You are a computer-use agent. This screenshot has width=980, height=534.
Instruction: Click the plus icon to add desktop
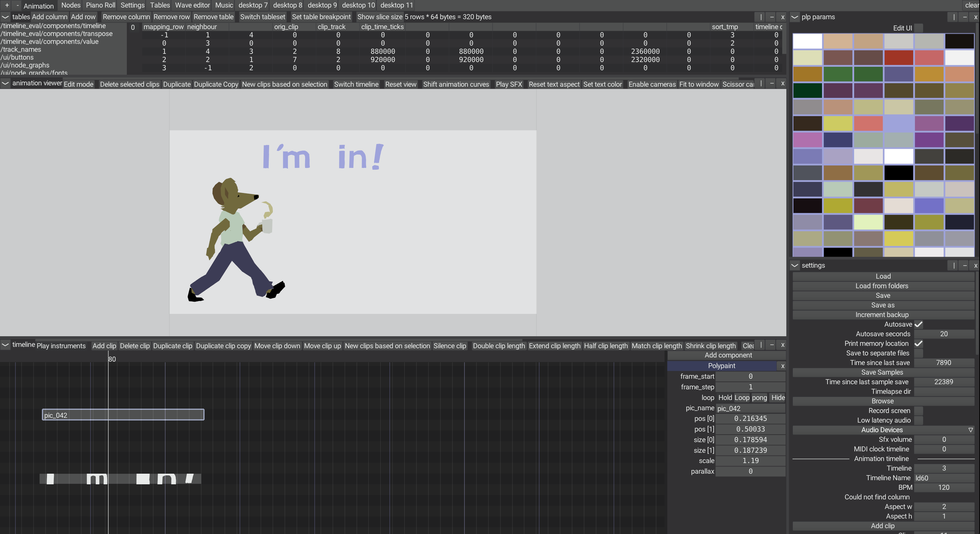pyautogui.click(x=7, y=5)
